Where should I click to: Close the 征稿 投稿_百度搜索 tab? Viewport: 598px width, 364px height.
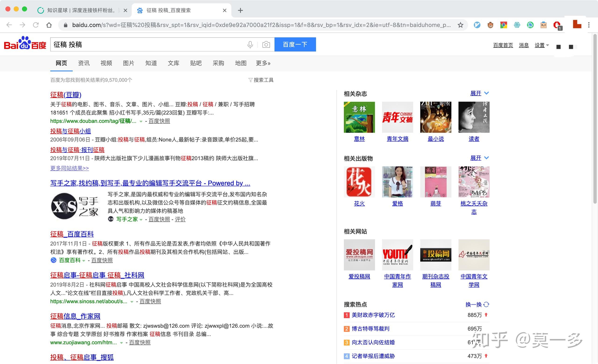tap(224, 10)
